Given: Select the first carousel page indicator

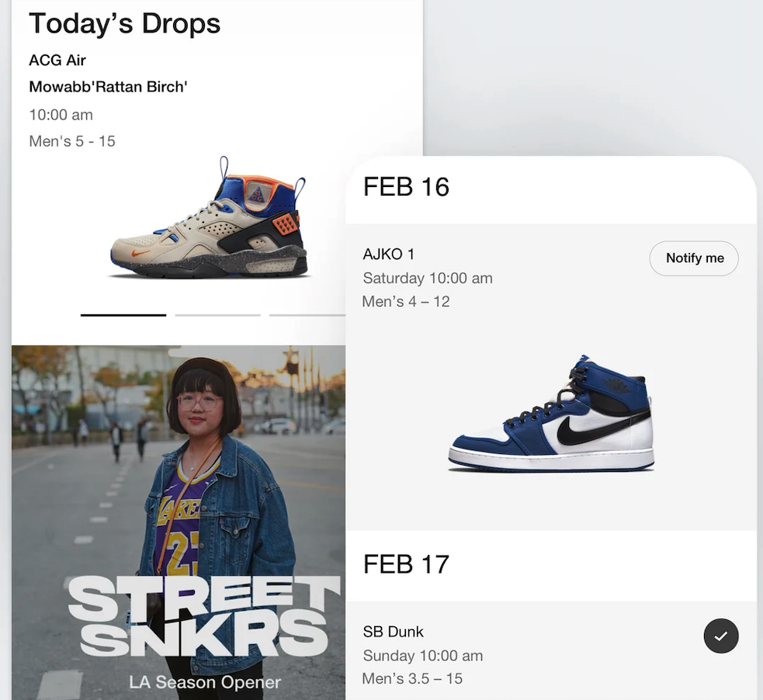Looking at the screenshot, I should pos(123,315).
